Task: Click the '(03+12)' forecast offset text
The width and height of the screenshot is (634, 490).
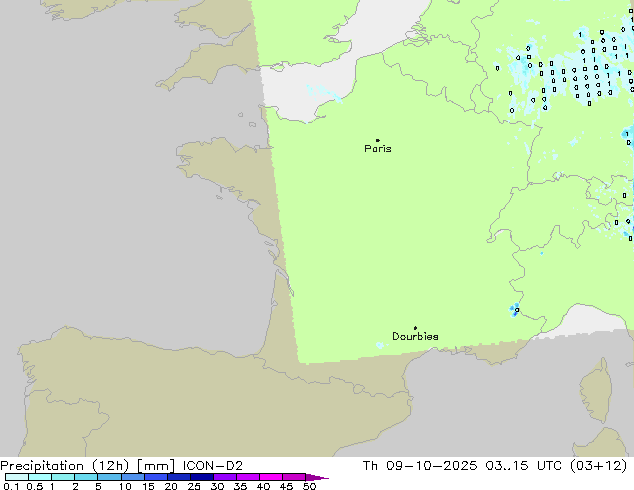Action: pyautogui.click(x=598, y=466)
